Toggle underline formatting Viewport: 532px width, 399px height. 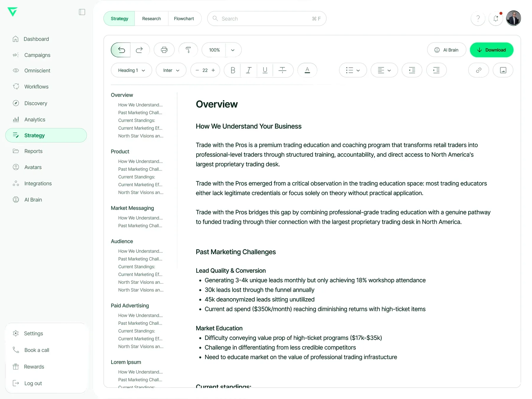click(265, 70)
